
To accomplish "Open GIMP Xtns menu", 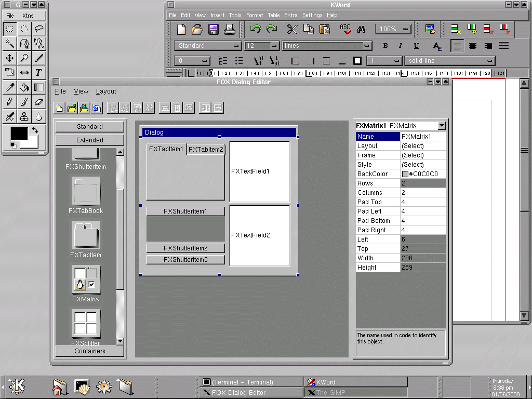I will click(x=28, y=16).
